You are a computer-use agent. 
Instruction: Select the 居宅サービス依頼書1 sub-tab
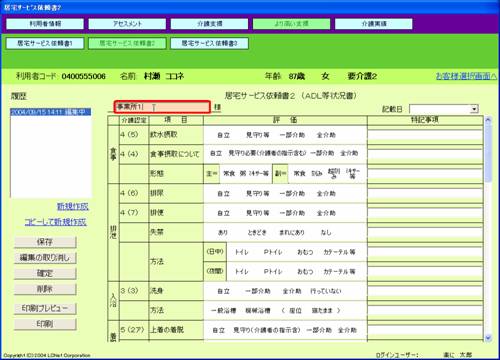click(x=45, y=43)
